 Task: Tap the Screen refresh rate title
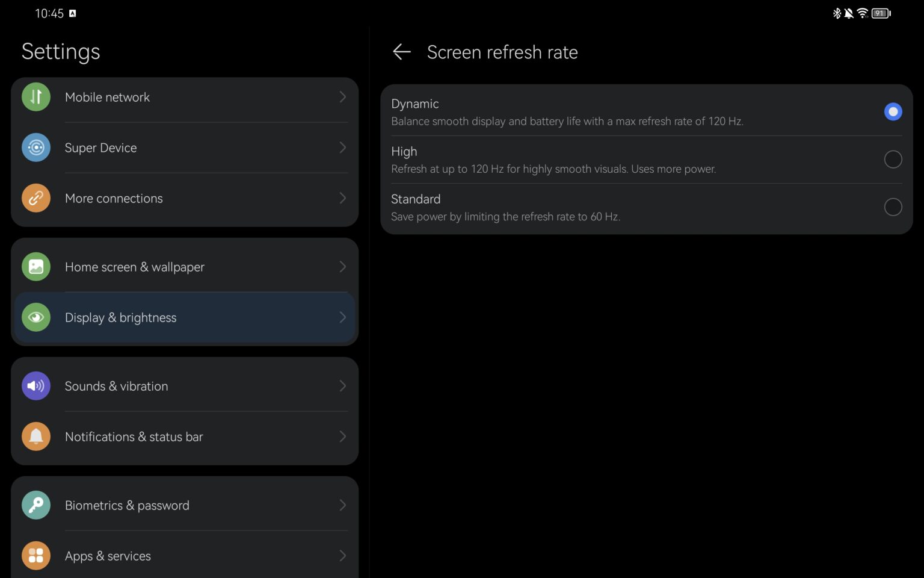502,52
